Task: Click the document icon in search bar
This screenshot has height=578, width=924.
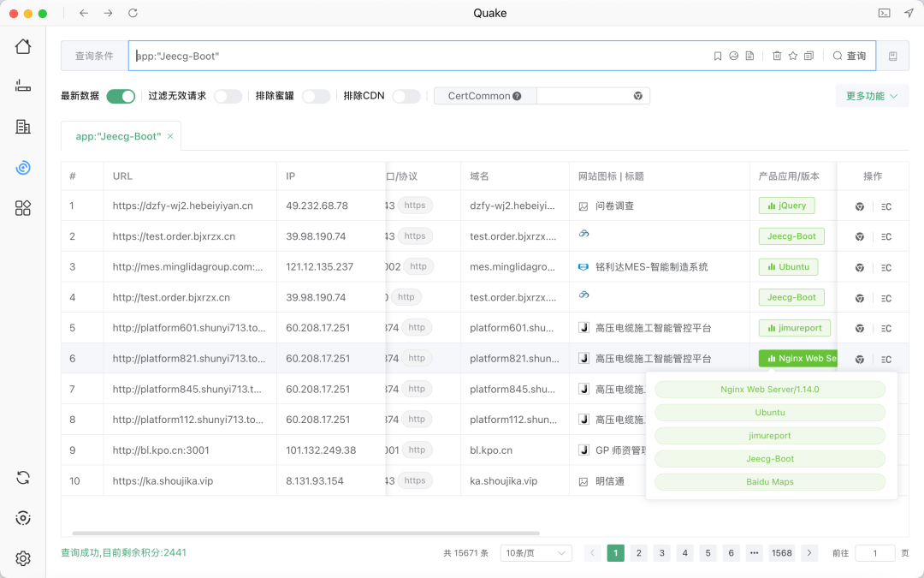Action: pyautogui.click(x=749, y=56)
